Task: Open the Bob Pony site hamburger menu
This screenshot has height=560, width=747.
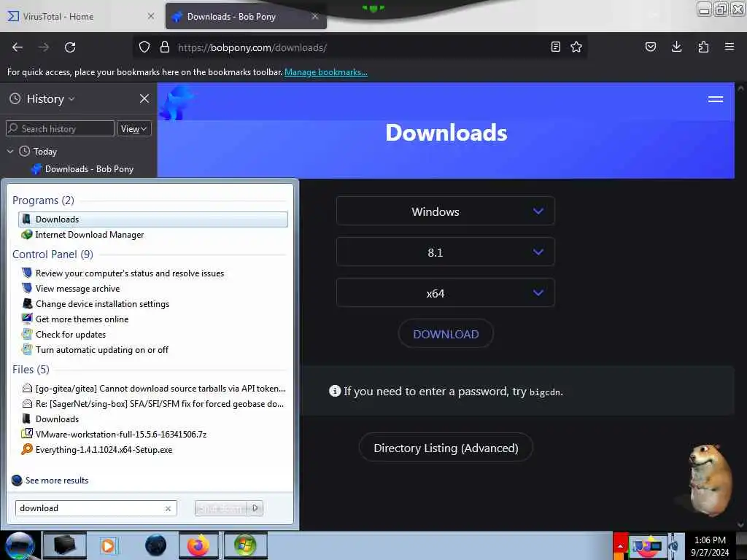Action: (x=716, y=99)
